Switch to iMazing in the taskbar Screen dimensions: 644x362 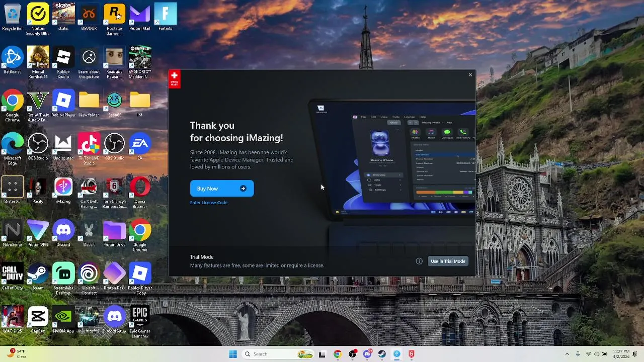coord(396,354)
